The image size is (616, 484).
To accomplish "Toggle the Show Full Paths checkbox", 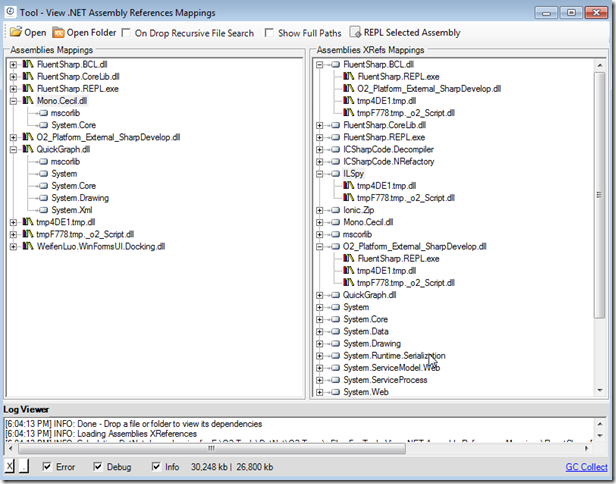I will 269,33.
